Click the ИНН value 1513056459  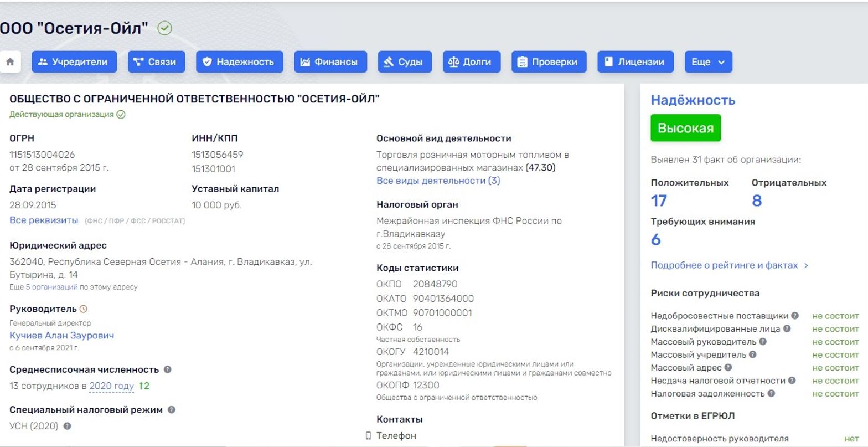tap(218, 155)
